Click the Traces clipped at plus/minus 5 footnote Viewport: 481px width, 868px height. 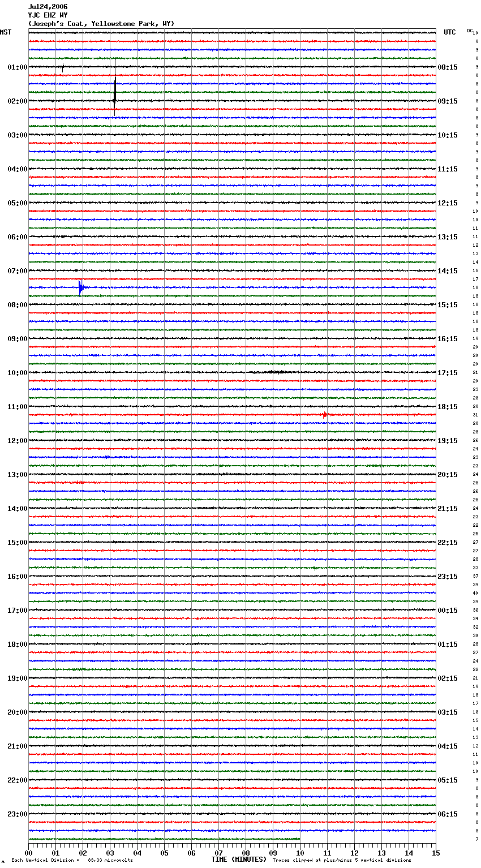[x=342, y=861]
